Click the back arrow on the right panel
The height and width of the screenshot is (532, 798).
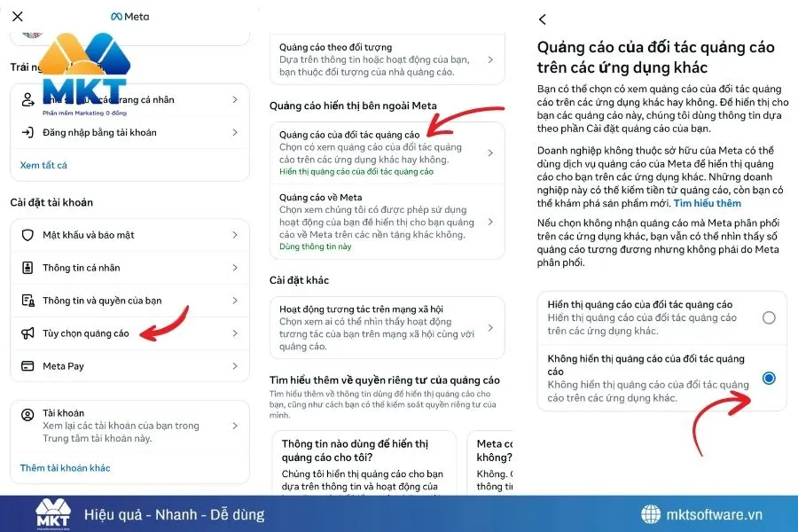pos(543,19)
